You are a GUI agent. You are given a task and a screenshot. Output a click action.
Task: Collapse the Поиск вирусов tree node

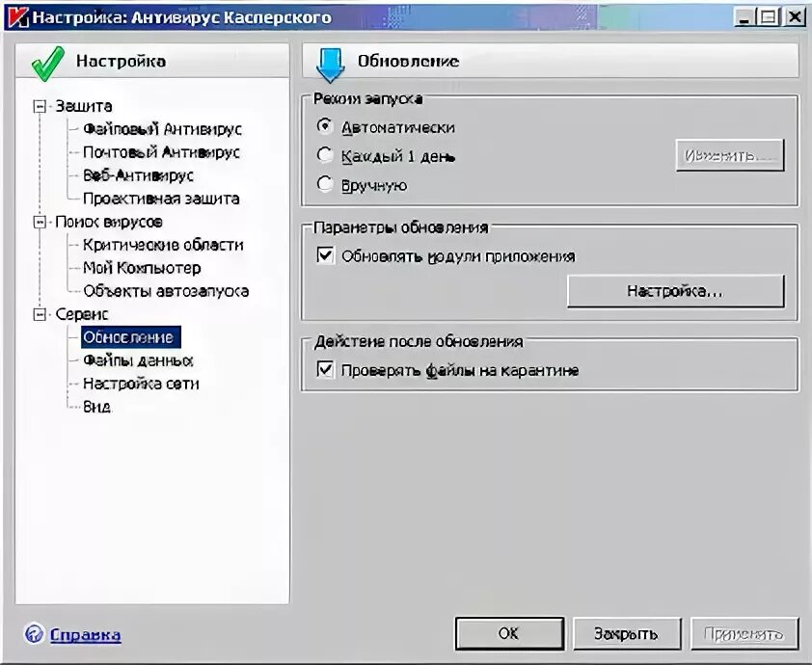coord(40,222)
